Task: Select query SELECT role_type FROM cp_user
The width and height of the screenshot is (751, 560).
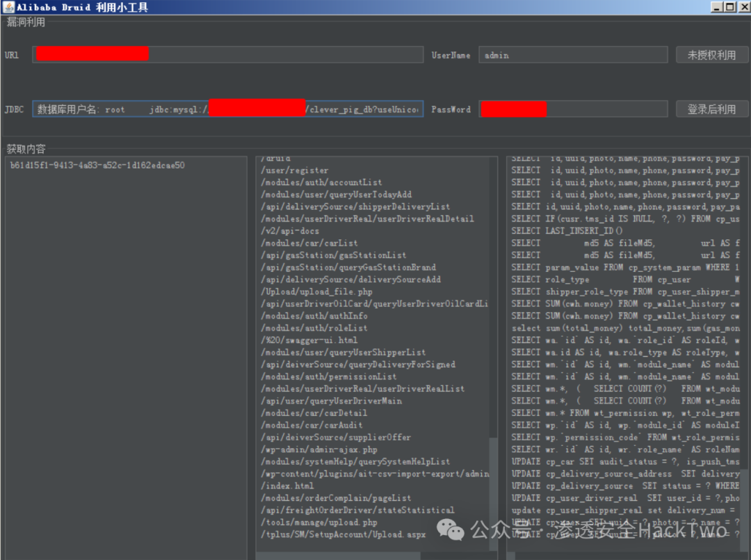Action: [x=626, y=280]
